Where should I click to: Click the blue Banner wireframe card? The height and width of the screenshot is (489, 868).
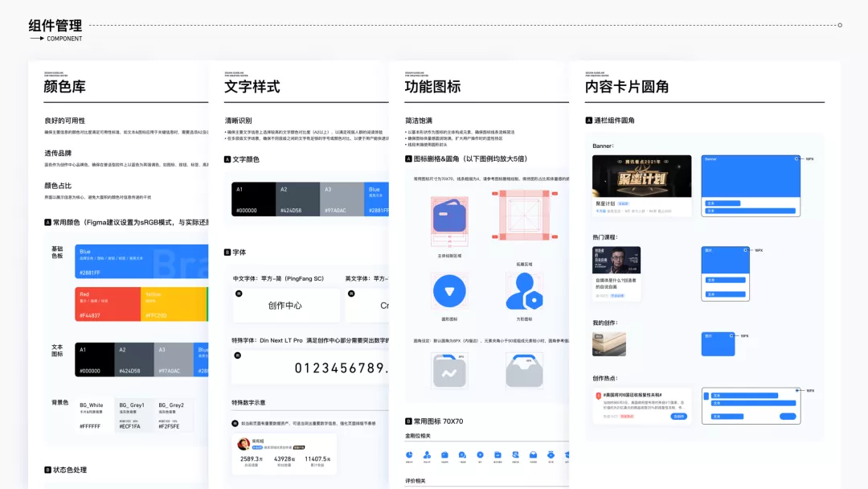point(751,186)
